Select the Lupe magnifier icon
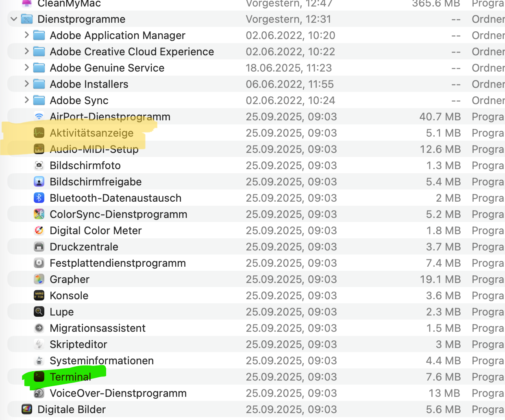The width and height of the screenshot is (505, 420). 39,312
